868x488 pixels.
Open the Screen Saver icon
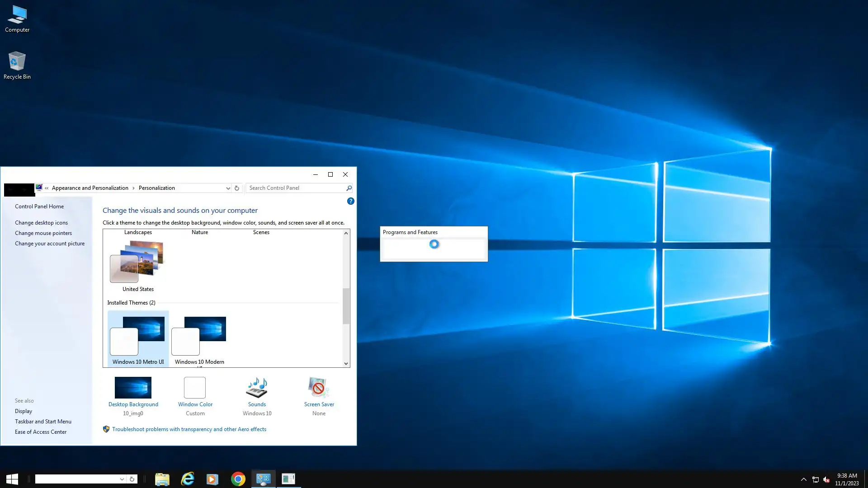tap(319, 388)
